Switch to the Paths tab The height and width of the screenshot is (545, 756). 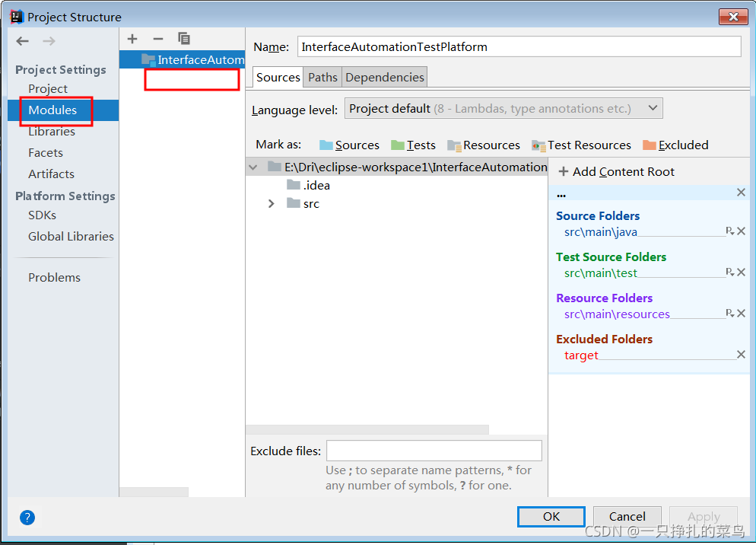(x=322, y=77)
